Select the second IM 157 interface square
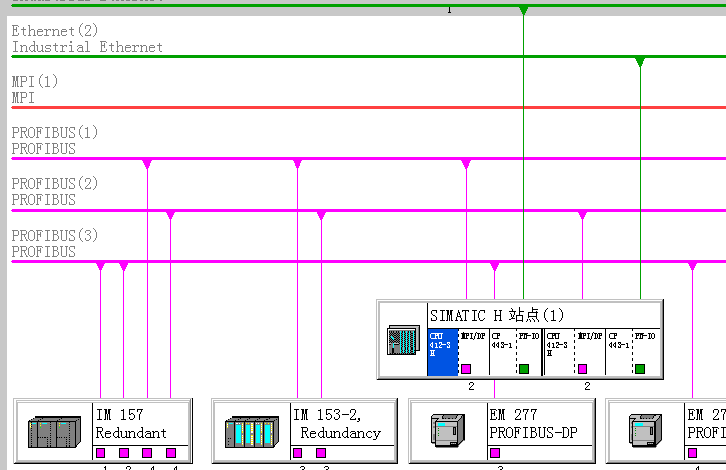Viewport: 726px width, 470px height. (124, 452)
